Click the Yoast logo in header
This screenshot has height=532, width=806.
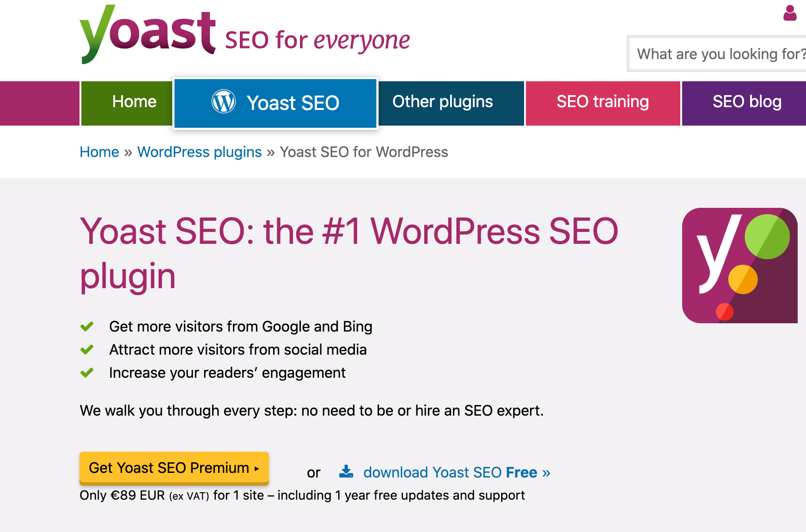tap(147, 34)
